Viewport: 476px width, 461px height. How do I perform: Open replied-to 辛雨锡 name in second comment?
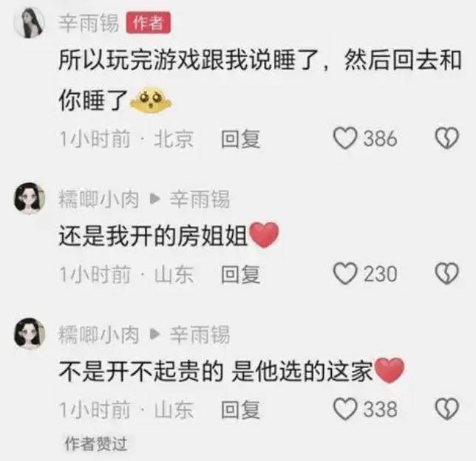tap(200, 199)
